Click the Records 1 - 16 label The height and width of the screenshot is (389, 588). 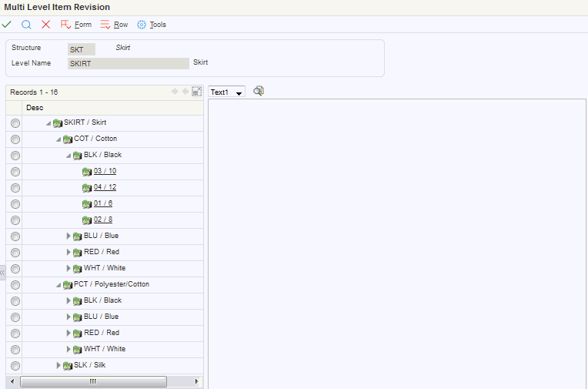click(34, 92)
